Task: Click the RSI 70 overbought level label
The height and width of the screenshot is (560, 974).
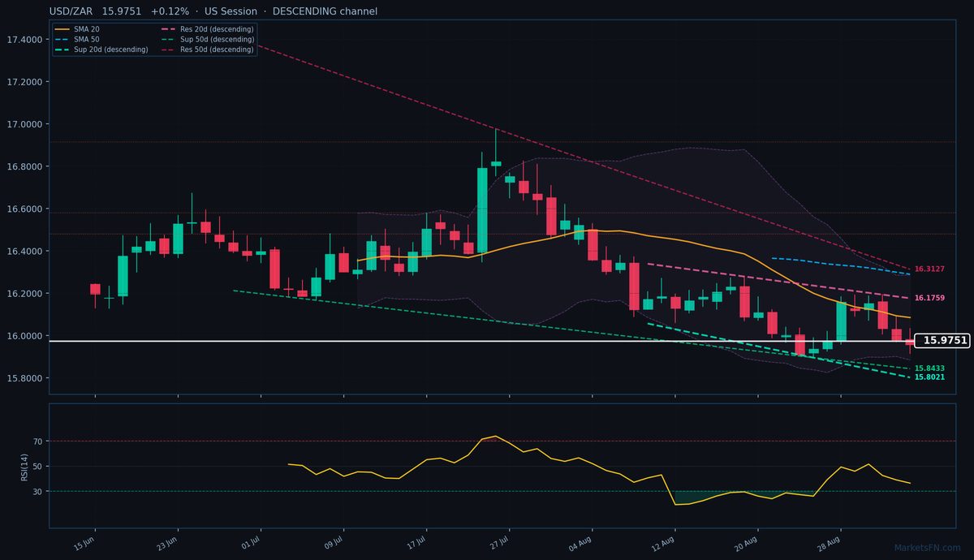Action: [x=37, y=442]
